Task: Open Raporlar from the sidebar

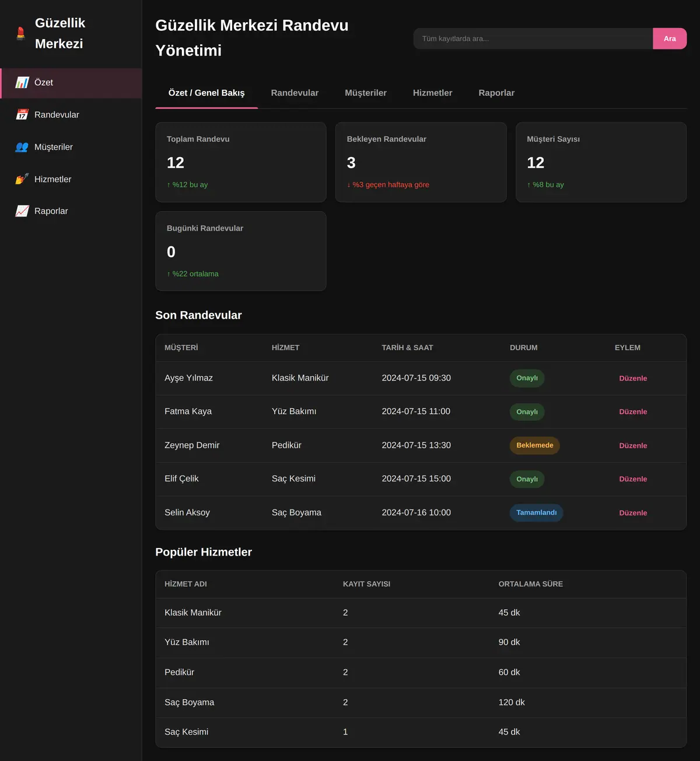Action: click(71, 211)
